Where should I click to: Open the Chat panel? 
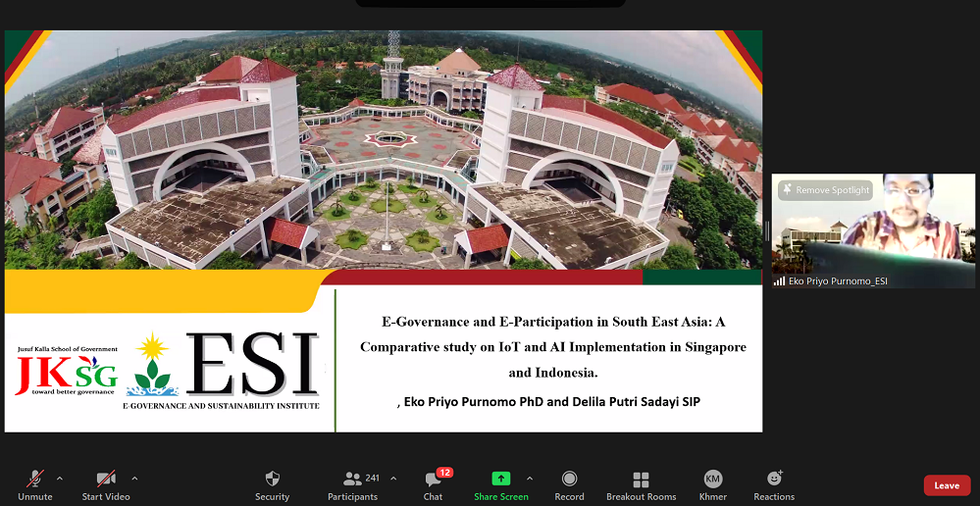(x=433, y=485)
